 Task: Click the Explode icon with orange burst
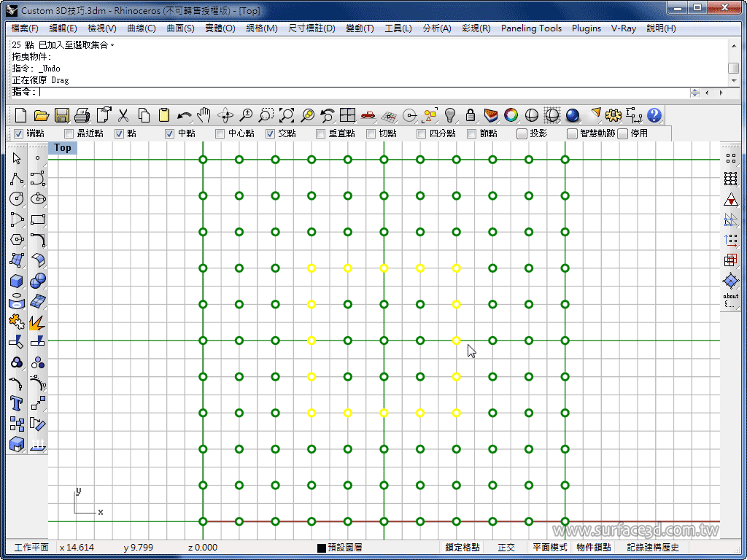tap(38, 322)
